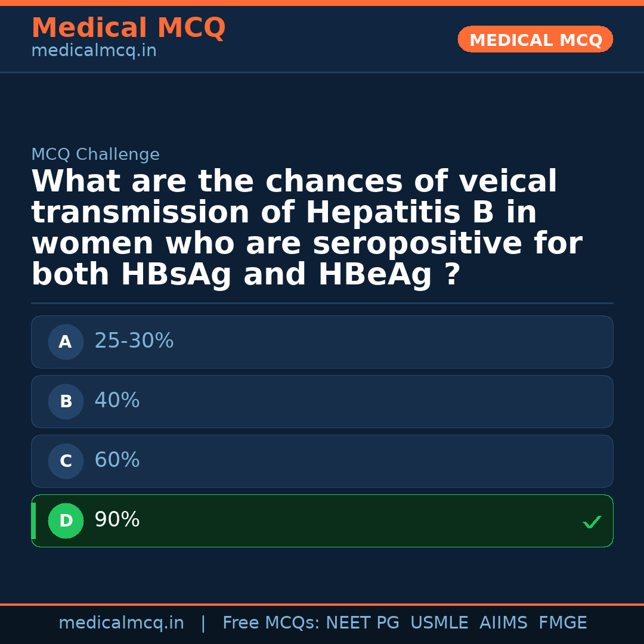The image size is (644, 644).
Task: Click the Free MCQs footer label
Action: (x=271, y=623)
